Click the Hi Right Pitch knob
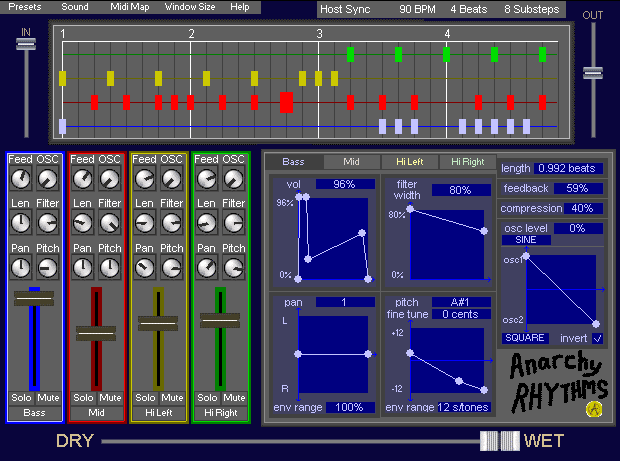The image size is (620, 461). 234,268
